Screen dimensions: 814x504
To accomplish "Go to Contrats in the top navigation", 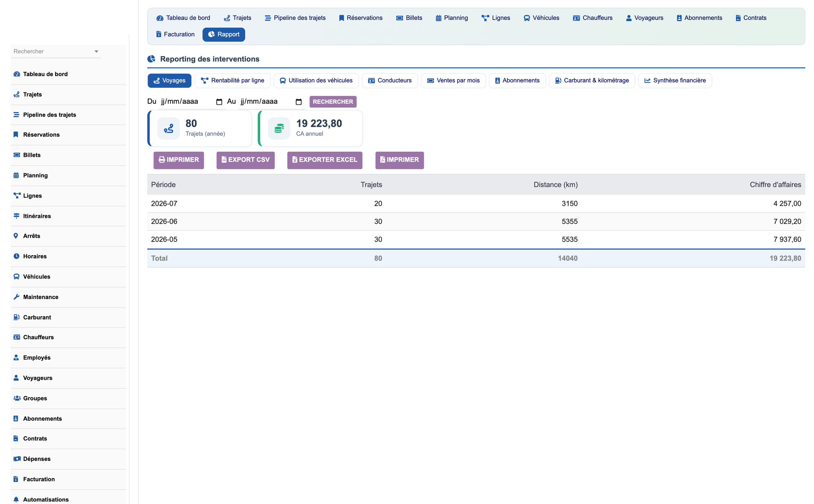I will click(x=751, y=18).
